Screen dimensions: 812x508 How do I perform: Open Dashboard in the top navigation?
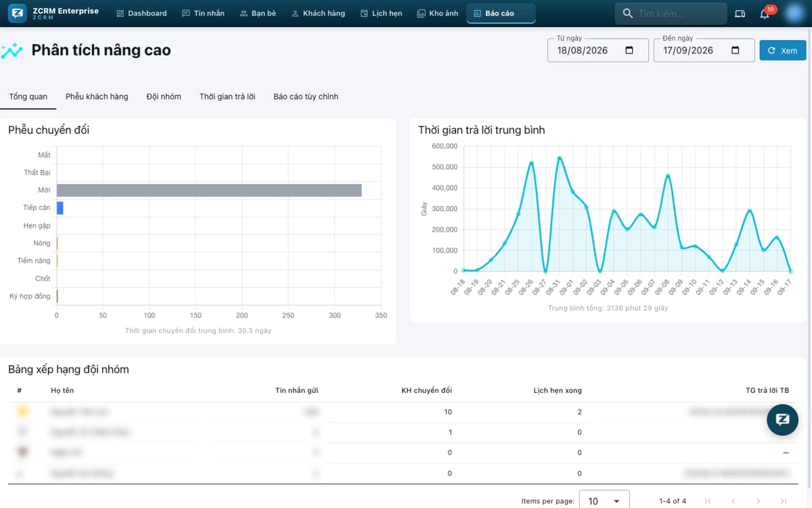coord(141,14)
